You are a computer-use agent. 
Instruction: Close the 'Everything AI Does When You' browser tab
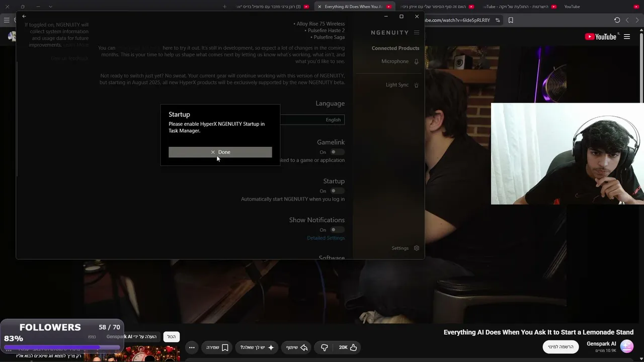click(319, 7)
